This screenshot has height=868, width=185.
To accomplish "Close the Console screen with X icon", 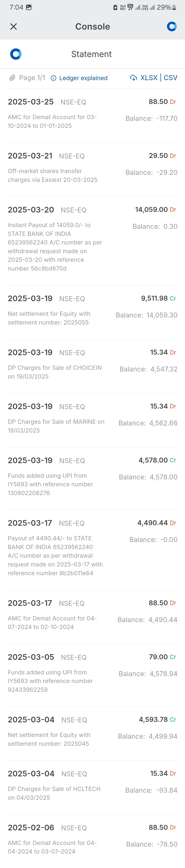I will pyautogui.click(x=13, y=27).
